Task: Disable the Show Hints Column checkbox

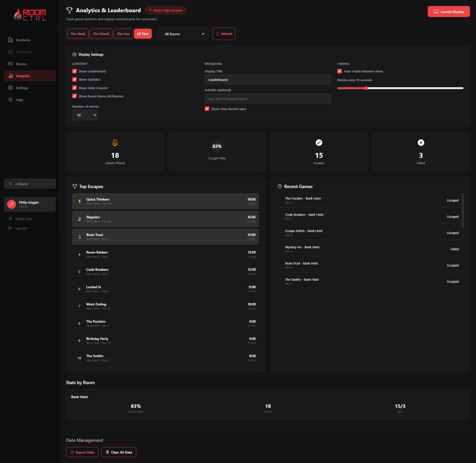Action: (x=74, y=88)
